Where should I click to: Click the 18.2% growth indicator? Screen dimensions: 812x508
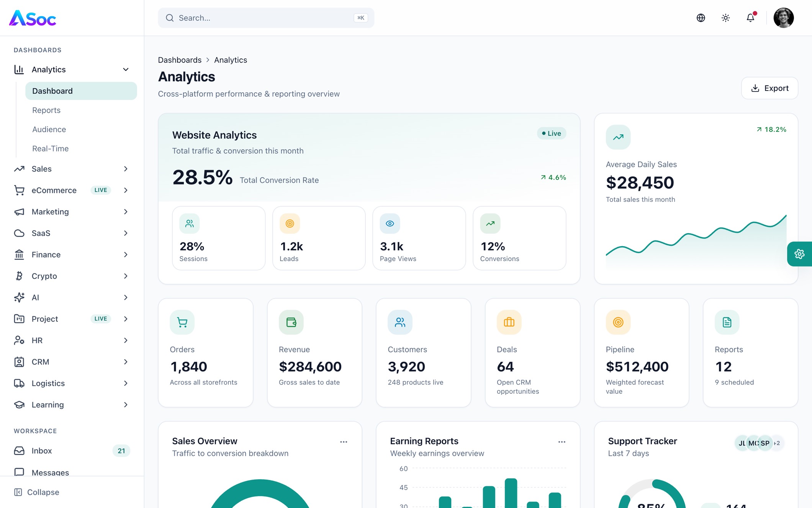[x=771, y=130]
